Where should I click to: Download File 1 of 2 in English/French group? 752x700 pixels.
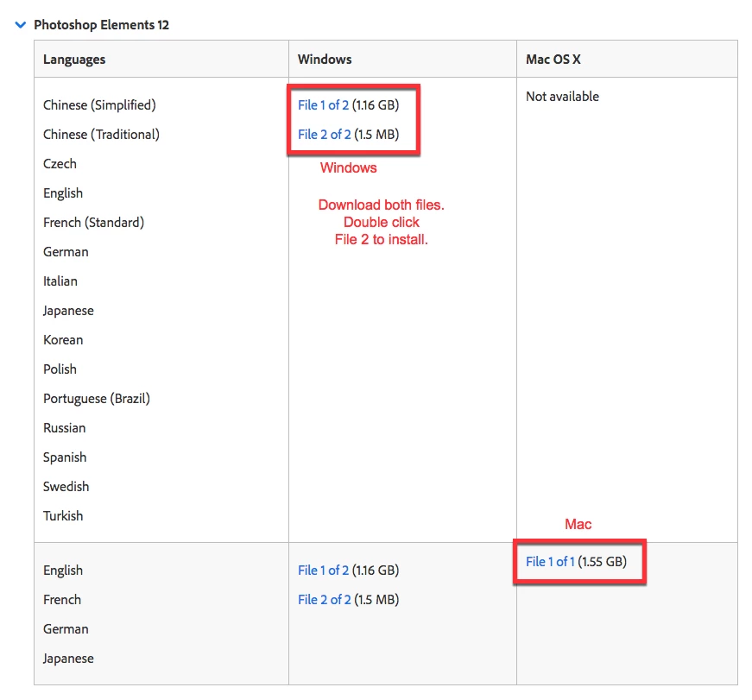tap(323, 570)
